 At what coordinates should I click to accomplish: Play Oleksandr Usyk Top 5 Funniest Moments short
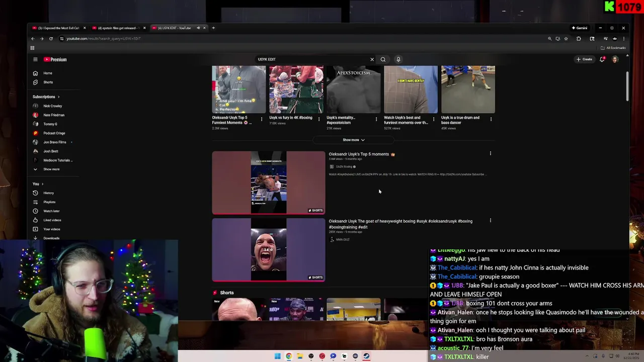point(239,89)
